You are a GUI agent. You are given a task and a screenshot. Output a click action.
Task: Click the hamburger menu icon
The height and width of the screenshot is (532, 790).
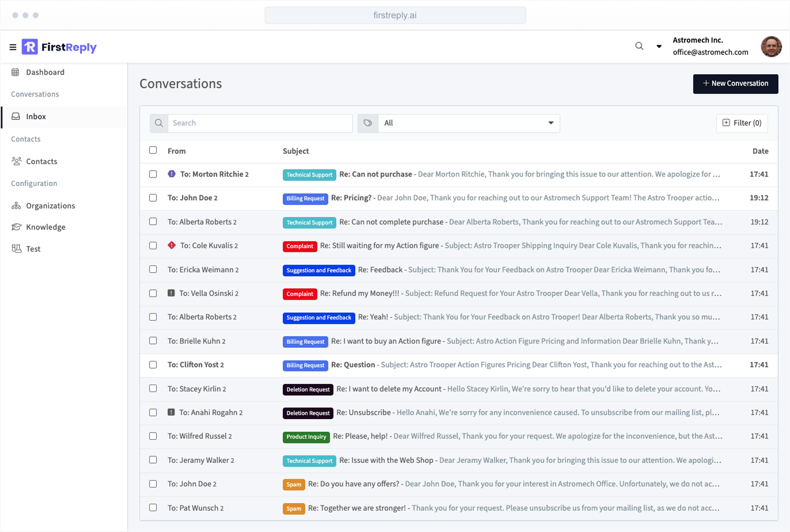[13, 47]
